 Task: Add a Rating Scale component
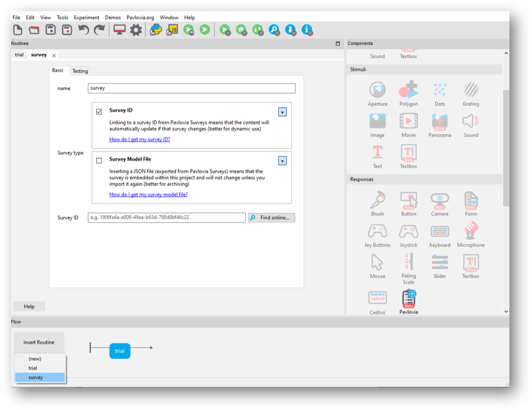(408, 269)
